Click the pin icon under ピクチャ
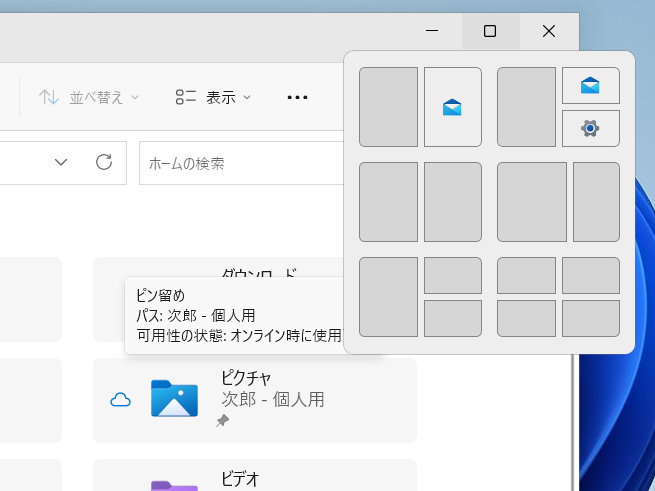 click(222, 420)
